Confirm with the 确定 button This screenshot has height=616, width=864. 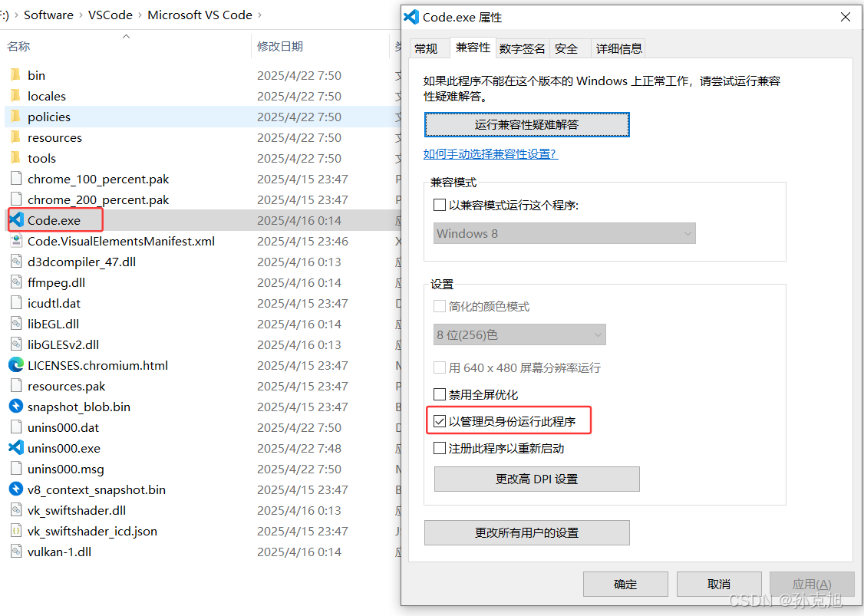click(625, 584)
